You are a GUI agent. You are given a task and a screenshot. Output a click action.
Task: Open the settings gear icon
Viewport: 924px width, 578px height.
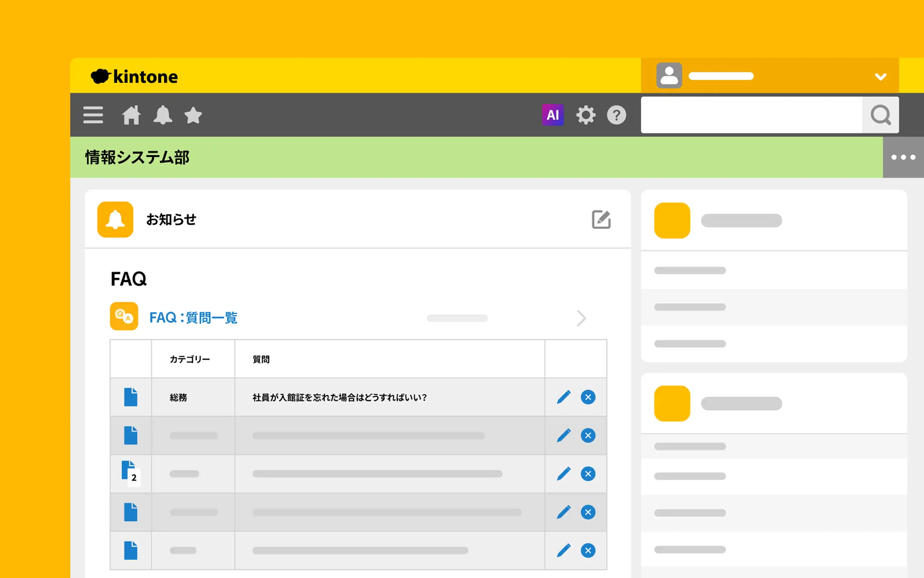(586, 115)
